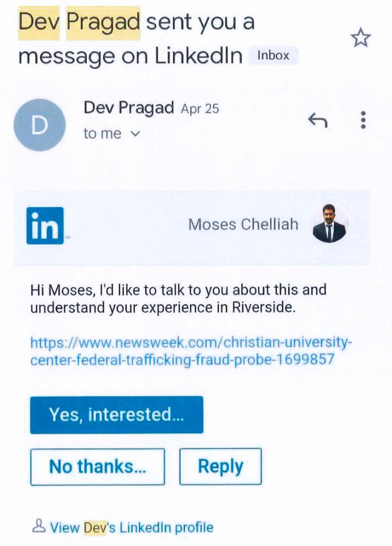Click the round D sender avatar
Screen dimensions: 392x546
pos(39,125)
